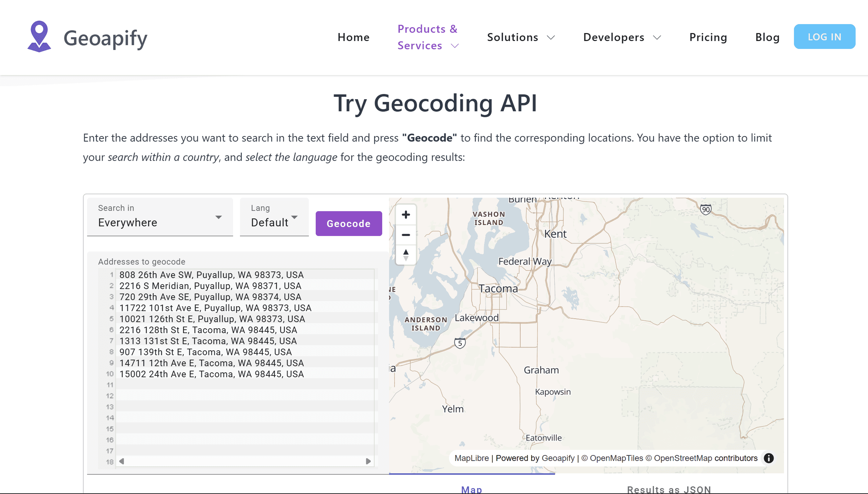Click the Tacoma label on map

coord(499,289)
